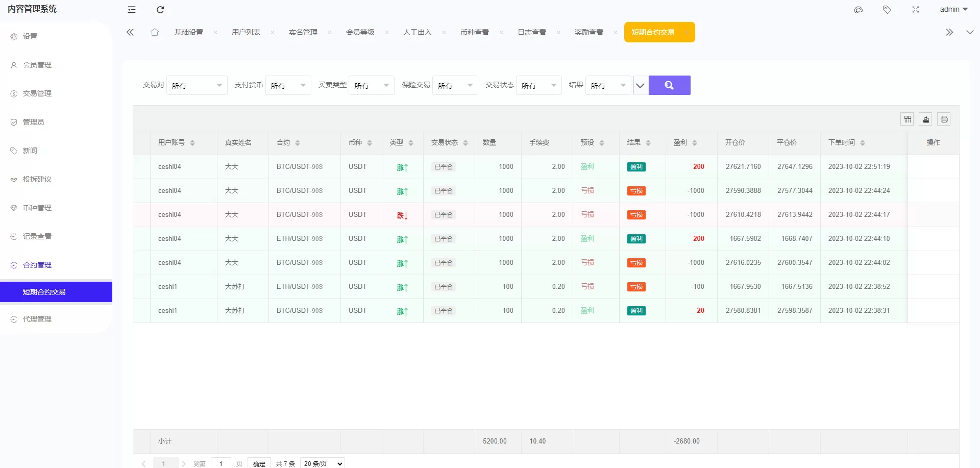
Task: Expand the 交易状态 filter dropdown
Action: [x=538, y=85]
